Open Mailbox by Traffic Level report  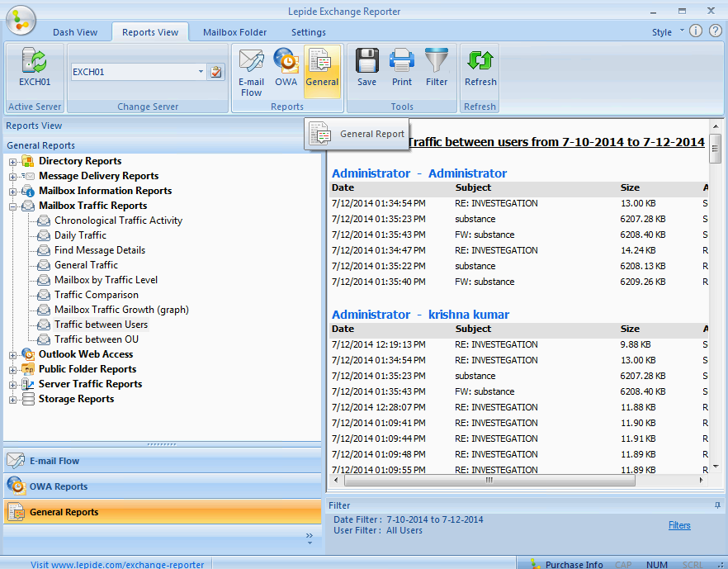(106, 280)
